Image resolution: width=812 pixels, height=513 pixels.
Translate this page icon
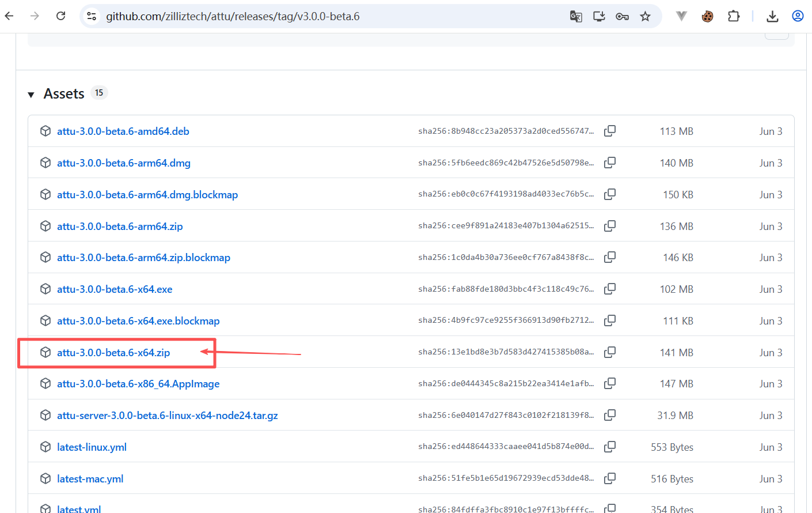(576, 16)
